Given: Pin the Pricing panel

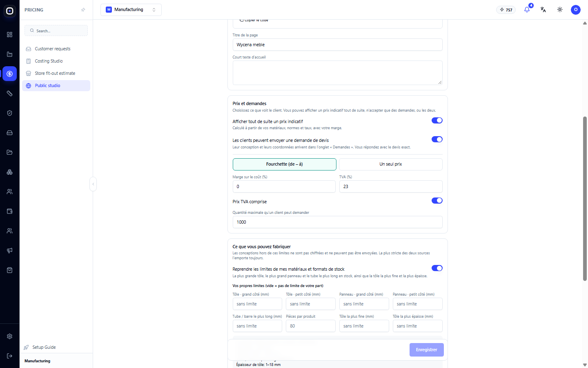Looking at the screenshot, I should (x=83, y=10).
